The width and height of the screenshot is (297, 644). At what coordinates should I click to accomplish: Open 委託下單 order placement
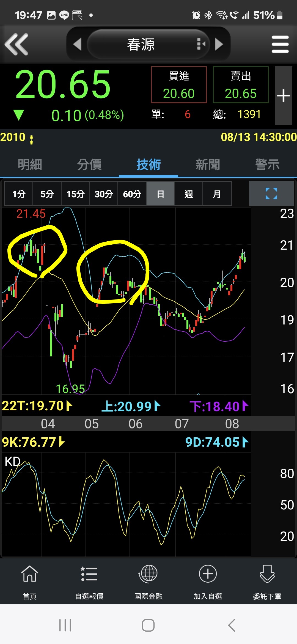[x=267, y=582]
